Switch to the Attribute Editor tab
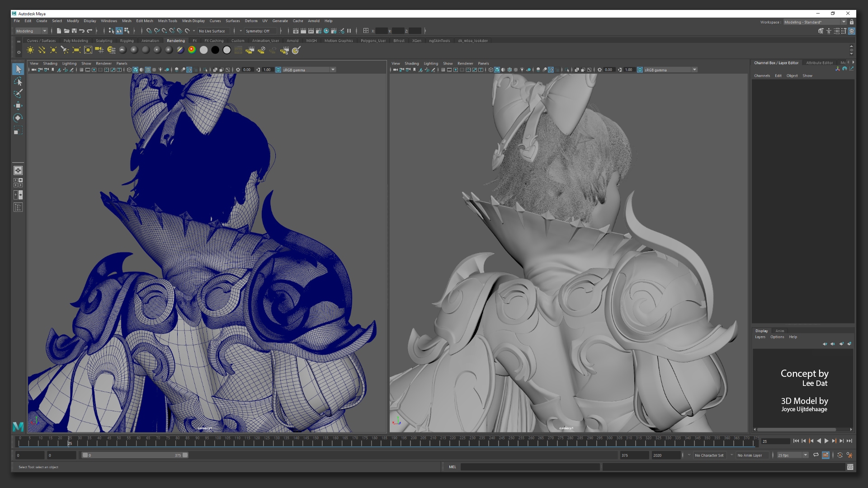 coord(819,63)
